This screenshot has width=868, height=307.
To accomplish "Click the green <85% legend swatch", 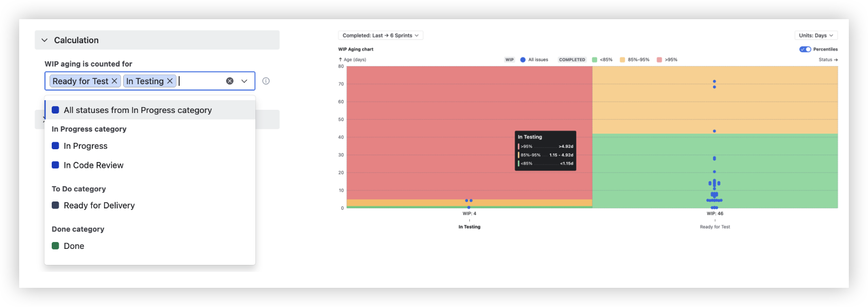I will pyautogui.click(x=594, y=60).
